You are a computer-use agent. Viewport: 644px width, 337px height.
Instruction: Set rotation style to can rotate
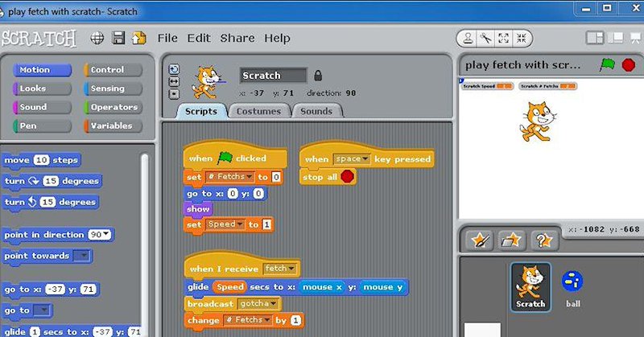[x=174, y=69]
